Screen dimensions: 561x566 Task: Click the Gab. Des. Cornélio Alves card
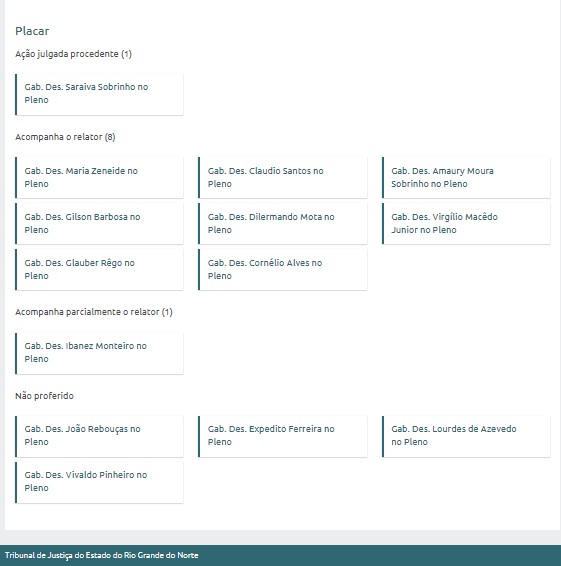pyautogui.click(x=283, y=269)
